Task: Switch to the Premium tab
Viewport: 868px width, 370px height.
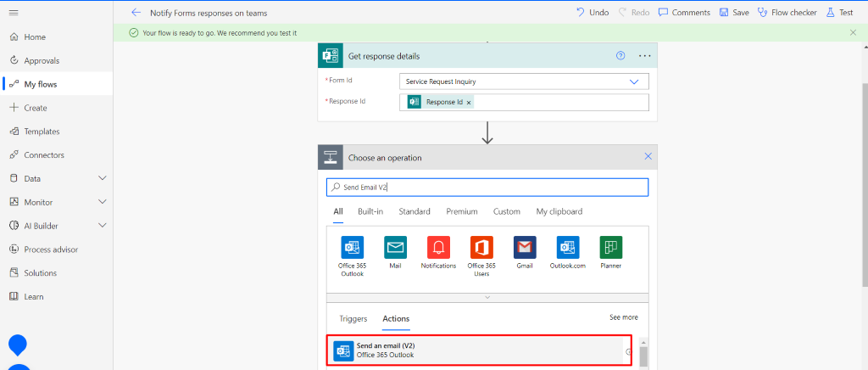Action: 462,211
